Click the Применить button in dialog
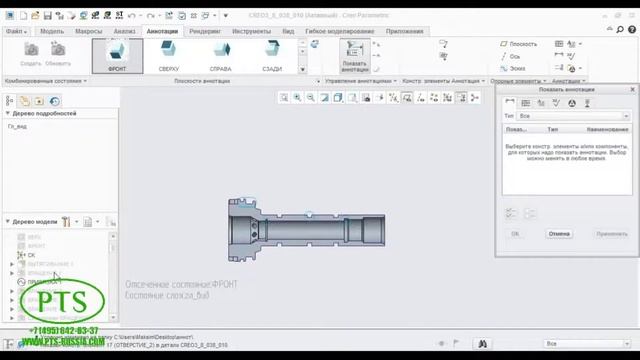This screenshot has width=640, height=360. [x=611, y=234]
